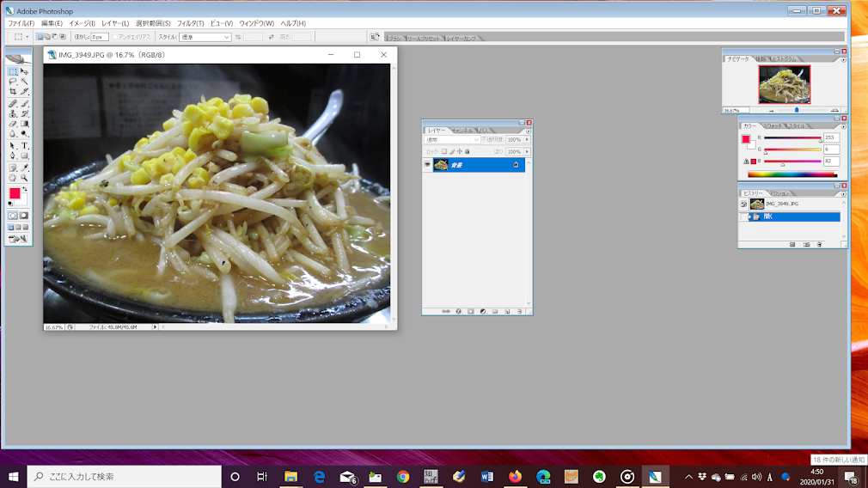Viewport: 868px width, 488px height.
Task: Select the Lasso tool in the toolbox
Action: [13, 82]
